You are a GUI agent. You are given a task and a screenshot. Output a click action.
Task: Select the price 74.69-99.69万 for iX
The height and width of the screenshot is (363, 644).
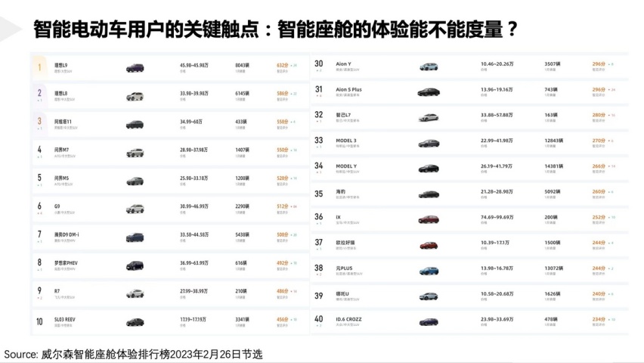point(497,217)
